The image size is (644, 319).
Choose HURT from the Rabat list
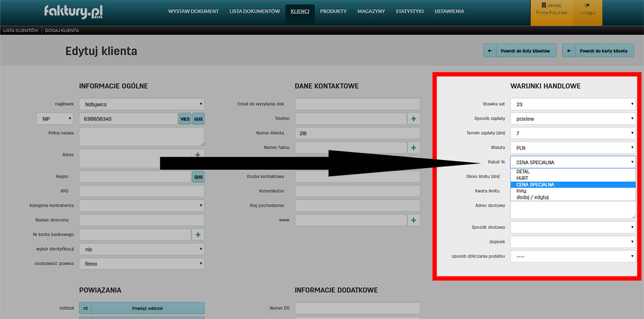click(x=522, y=178)
